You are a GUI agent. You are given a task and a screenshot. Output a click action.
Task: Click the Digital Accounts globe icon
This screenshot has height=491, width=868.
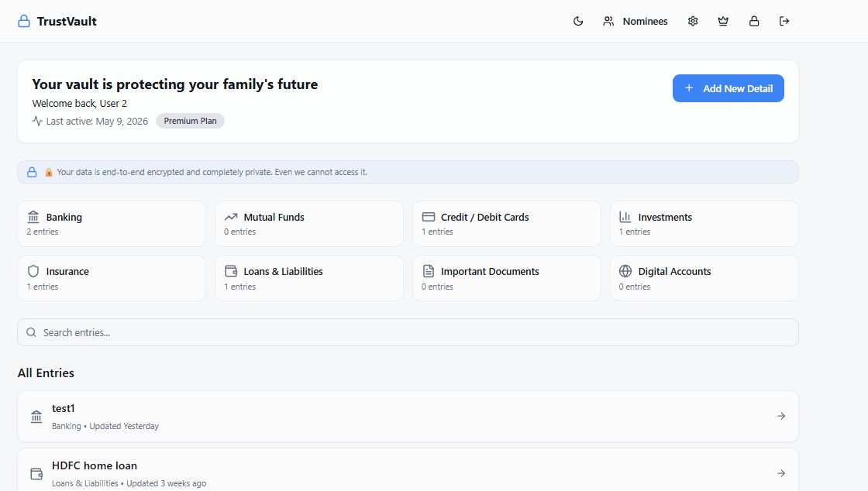pos(625,271)
